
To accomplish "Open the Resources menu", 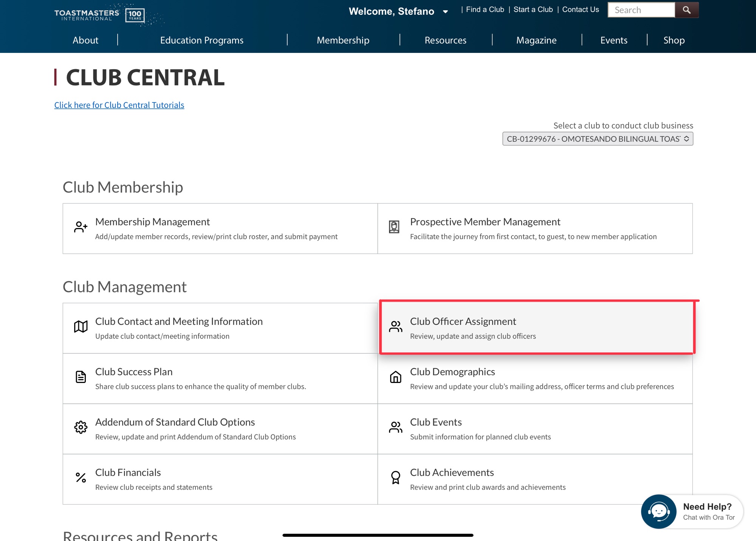I will click(x=445, y=40).
